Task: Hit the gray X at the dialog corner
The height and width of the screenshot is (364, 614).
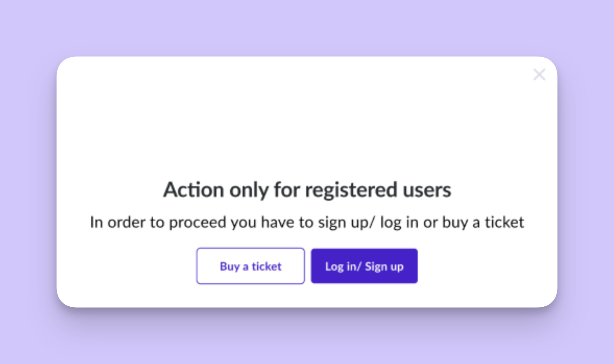Action: [x=539, y=75]
